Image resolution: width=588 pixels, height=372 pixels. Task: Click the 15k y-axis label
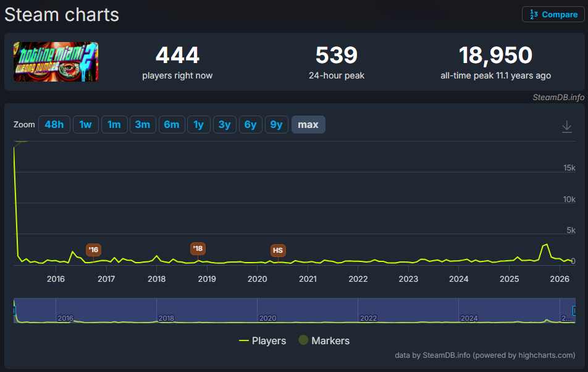point(569,167)
